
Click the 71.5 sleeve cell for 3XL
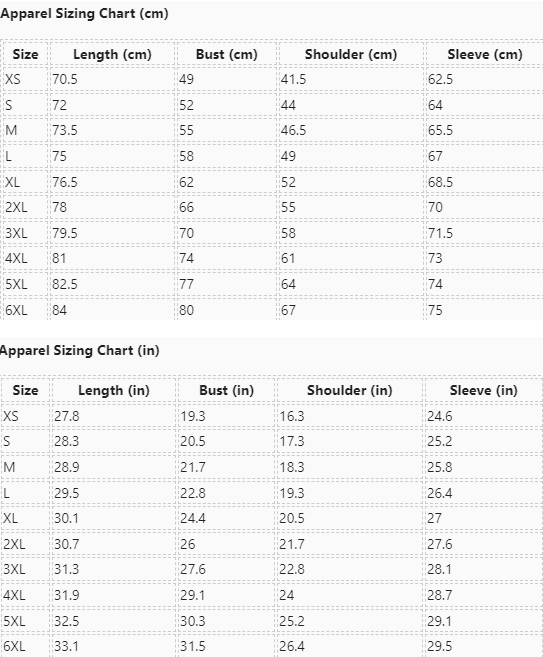[x=485, y=233]
